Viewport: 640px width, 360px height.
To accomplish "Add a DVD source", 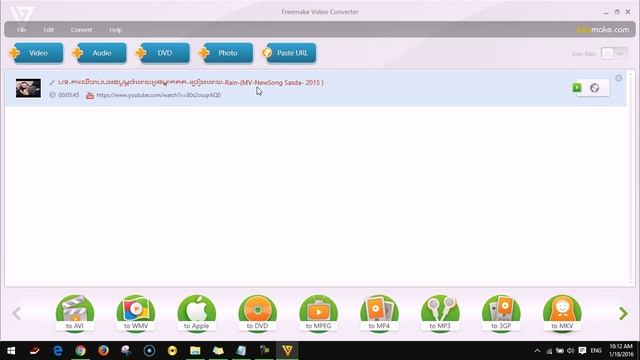I will (162, 53).
